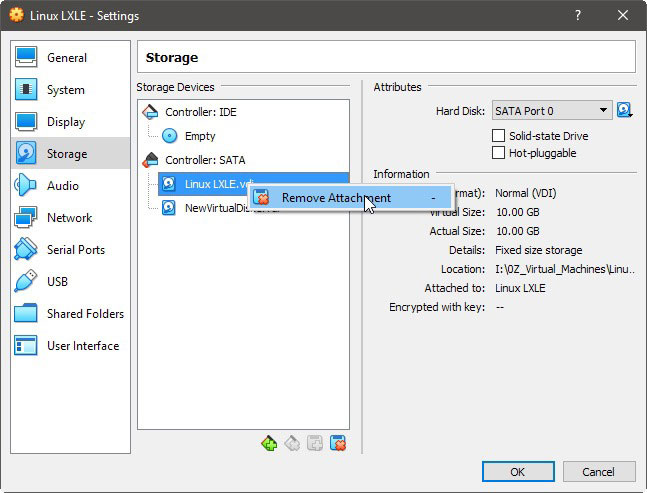Enable the Solid-state Drive checkbox
647x493 pixels.
click(498, 136)
